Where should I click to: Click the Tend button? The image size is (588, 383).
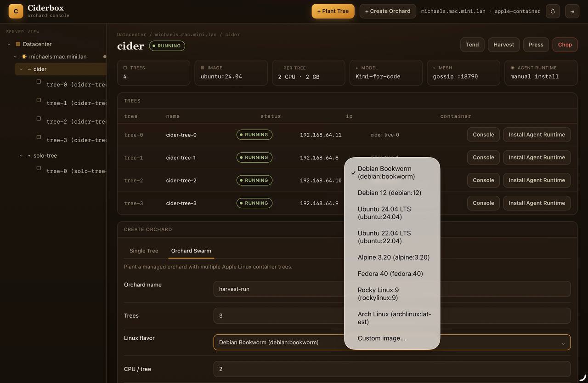[x=472, y=45]
